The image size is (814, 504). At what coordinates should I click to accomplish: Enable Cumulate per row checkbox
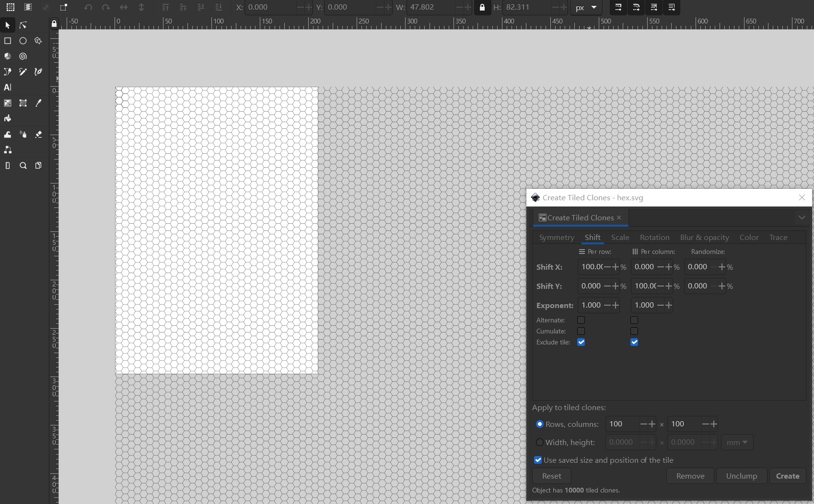click(581, 331)
